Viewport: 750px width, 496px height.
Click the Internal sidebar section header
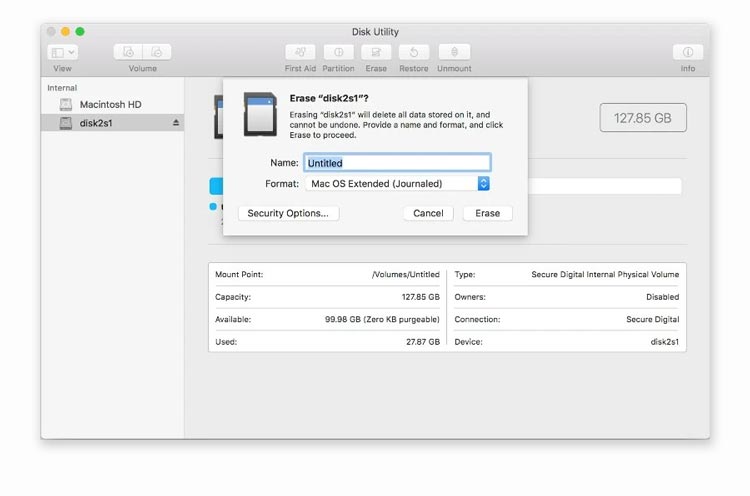pos(62,88)
